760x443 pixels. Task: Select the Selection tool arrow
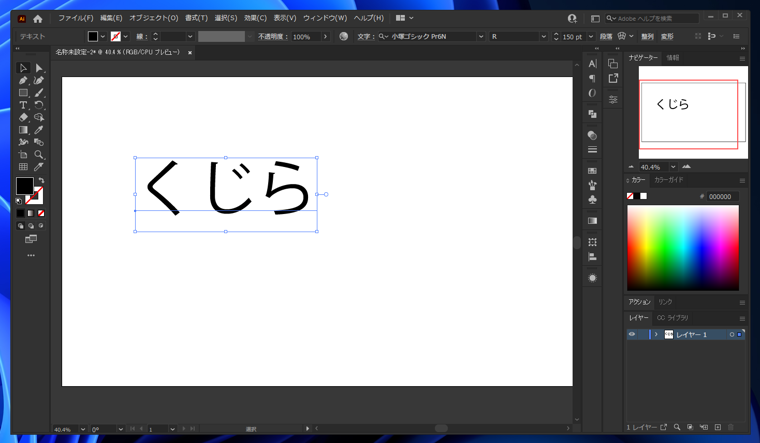[x=23, y=68]
